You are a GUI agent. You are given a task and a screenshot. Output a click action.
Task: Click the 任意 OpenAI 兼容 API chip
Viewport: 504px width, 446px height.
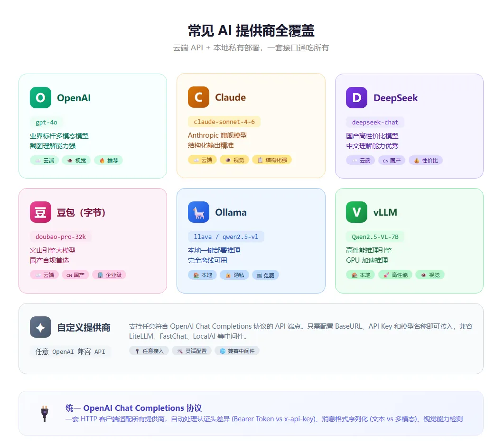pyautogui.click(x=70, y=351)
